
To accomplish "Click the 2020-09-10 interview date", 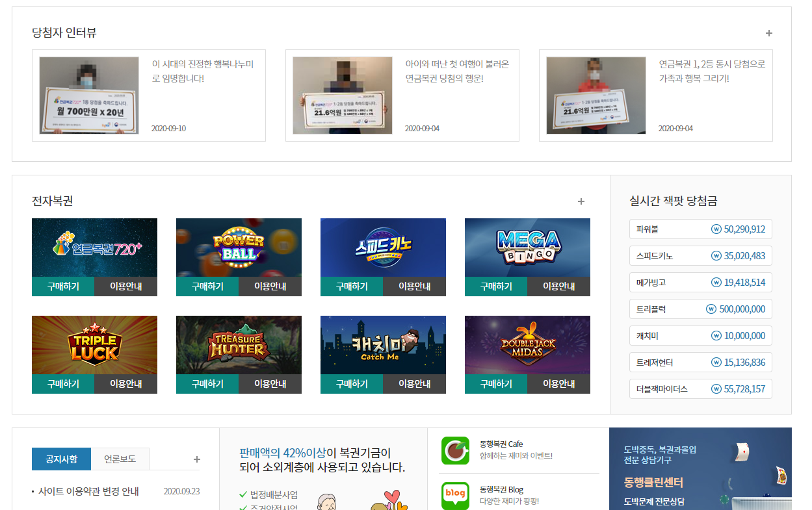I will (x=168, y=129).
